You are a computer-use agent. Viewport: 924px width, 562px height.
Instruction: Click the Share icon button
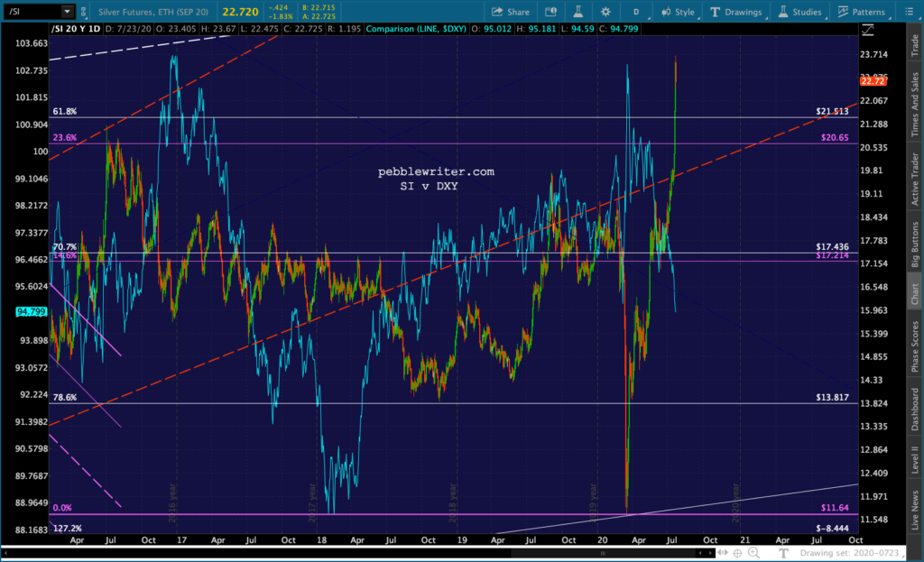[x=511, y=12]
